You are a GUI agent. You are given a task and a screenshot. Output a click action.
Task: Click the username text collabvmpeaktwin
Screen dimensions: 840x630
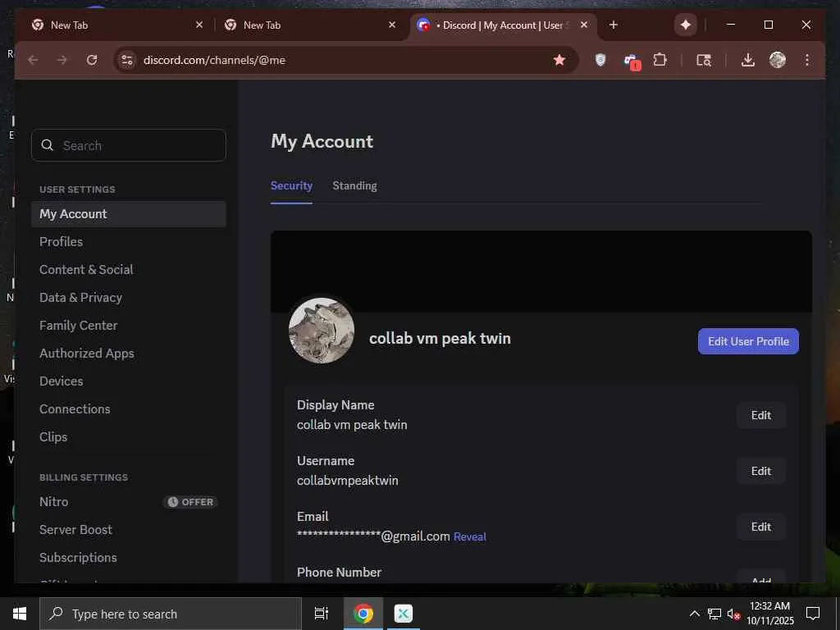348,481
